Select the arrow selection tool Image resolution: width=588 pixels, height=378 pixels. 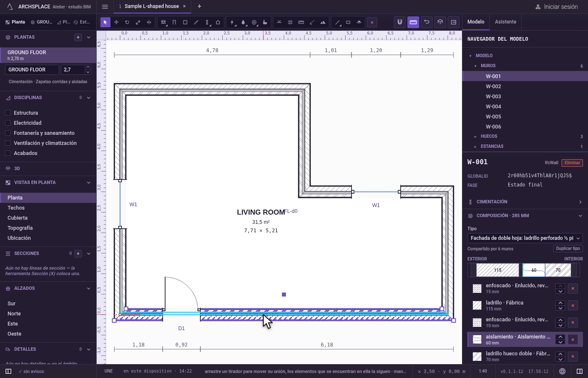(105, 22)
